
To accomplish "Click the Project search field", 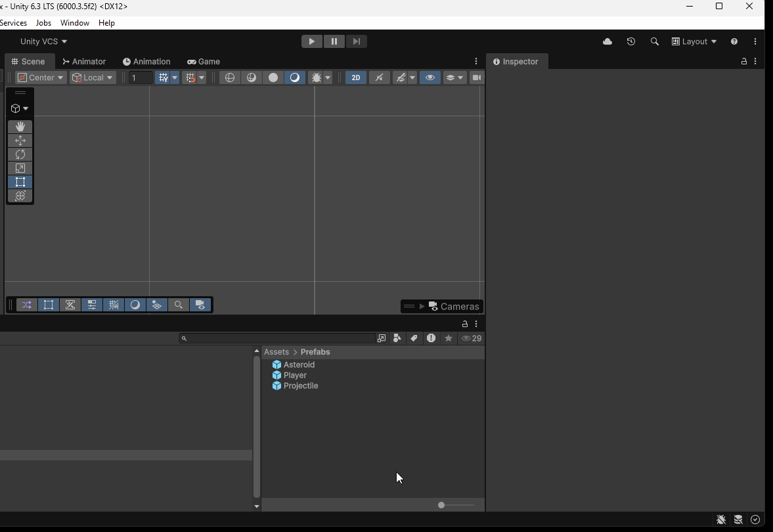I will pyautogui.click(x=278, y=338).
